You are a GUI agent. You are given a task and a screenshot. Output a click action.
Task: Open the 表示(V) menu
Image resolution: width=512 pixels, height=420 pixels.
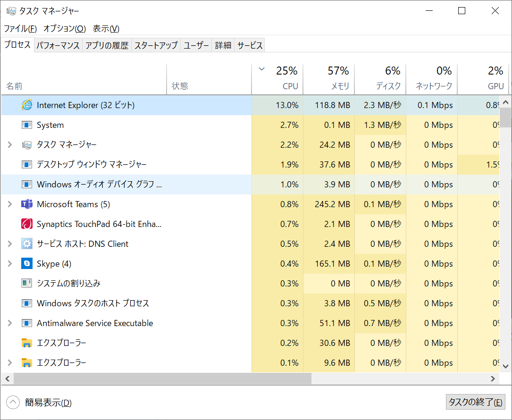tap(106, 29)
